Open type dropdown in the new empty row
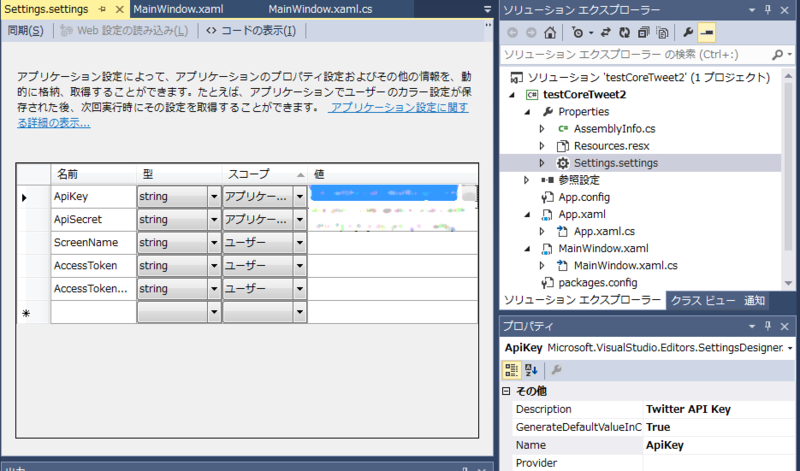 (x=214, y=312)
